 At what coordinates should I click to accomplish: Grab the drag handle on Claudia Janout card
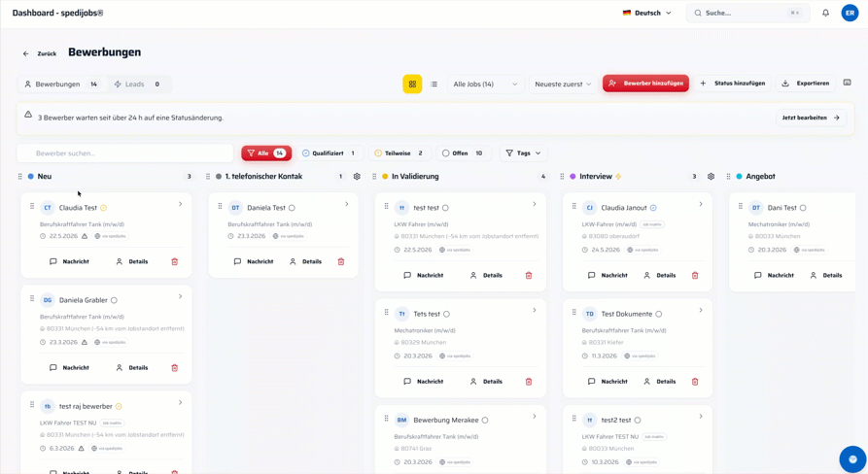pos(574,206)
